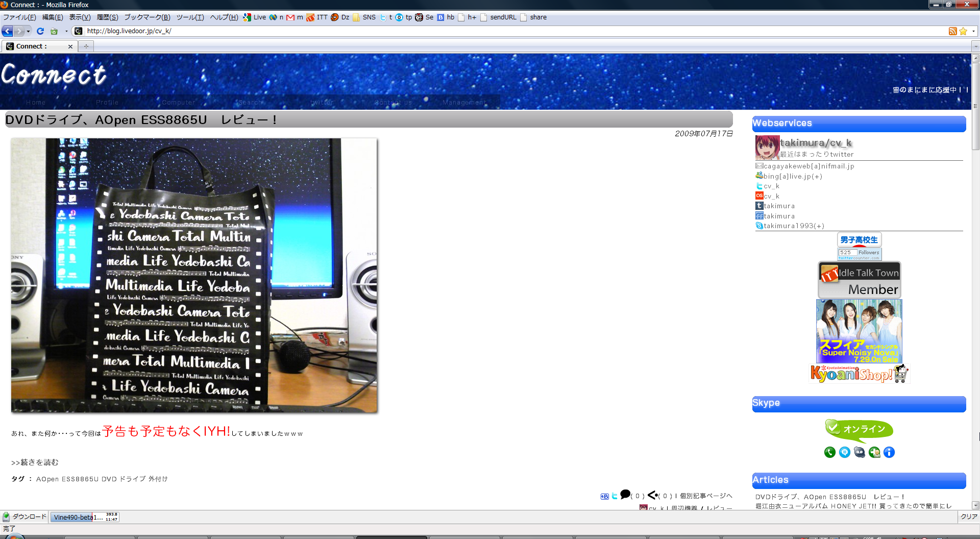Click the Skype add contact icon
980x539 pixels.
tap(874, 452)
